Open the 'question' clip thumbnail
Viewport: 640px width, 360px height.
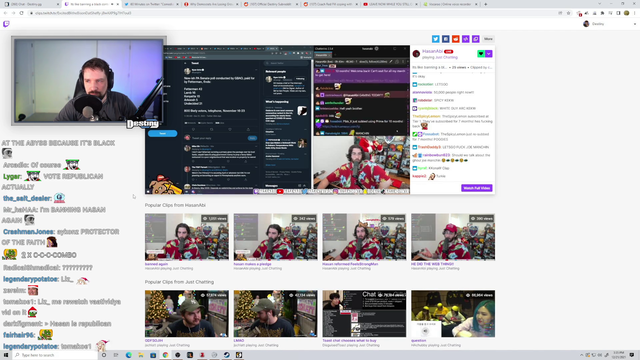[x=453, y=313]
